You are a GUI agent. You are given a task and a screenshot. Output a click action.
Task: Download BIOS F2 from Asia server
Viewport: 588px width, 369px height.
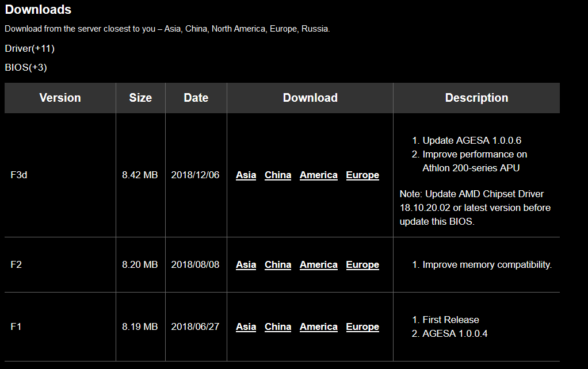point(246,264)
